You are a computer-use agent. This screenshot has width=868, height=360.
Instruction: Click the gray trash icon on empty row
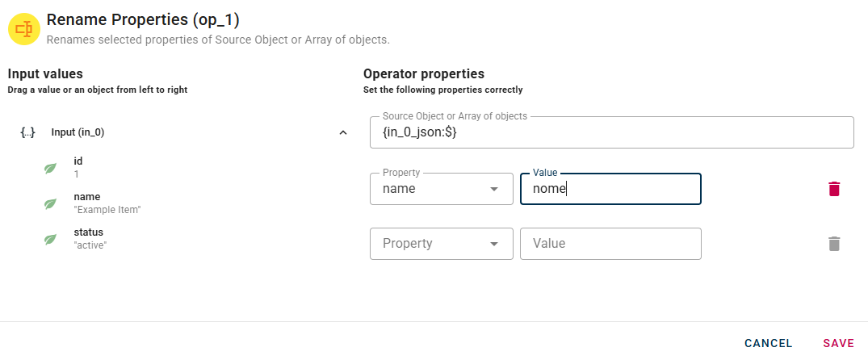pyautogui.click(x=834, y=244)
